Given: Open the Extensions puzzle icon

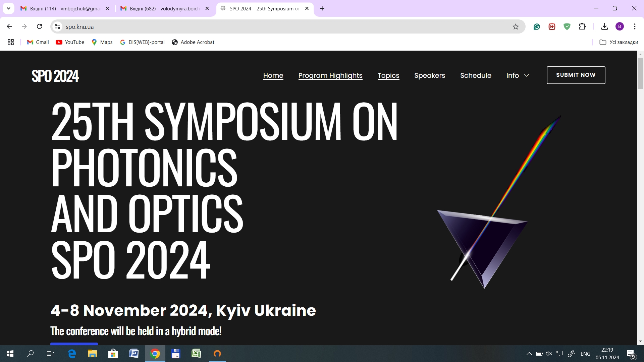Looking at the screenshot, I should click(x=582, y=26).
